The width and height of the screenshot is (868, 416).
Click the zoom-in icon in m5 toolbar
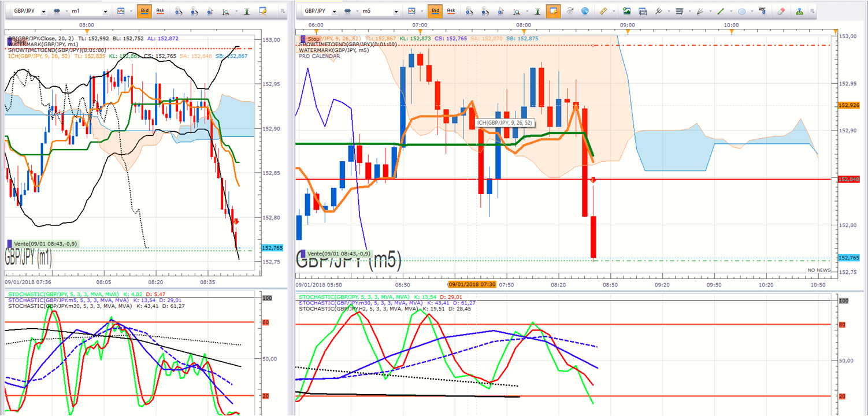[x=469, y=11]
